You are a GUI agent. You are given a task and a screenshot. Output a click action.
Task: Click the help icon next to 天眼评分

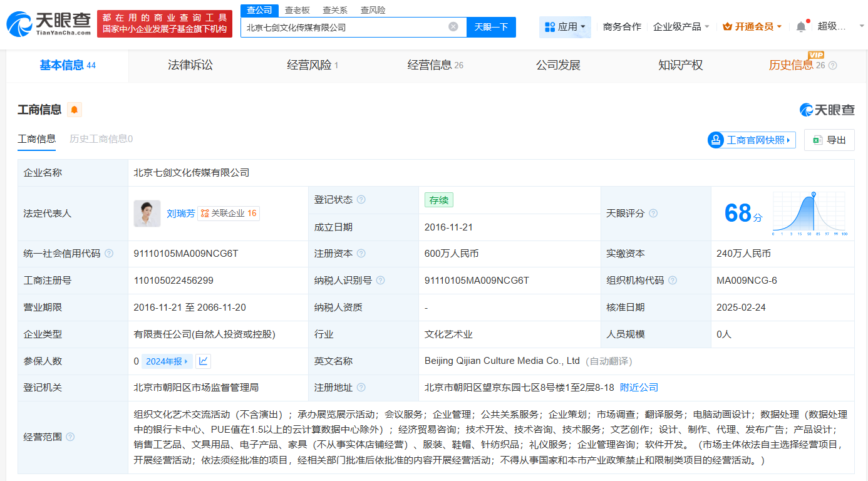[653, 213]
